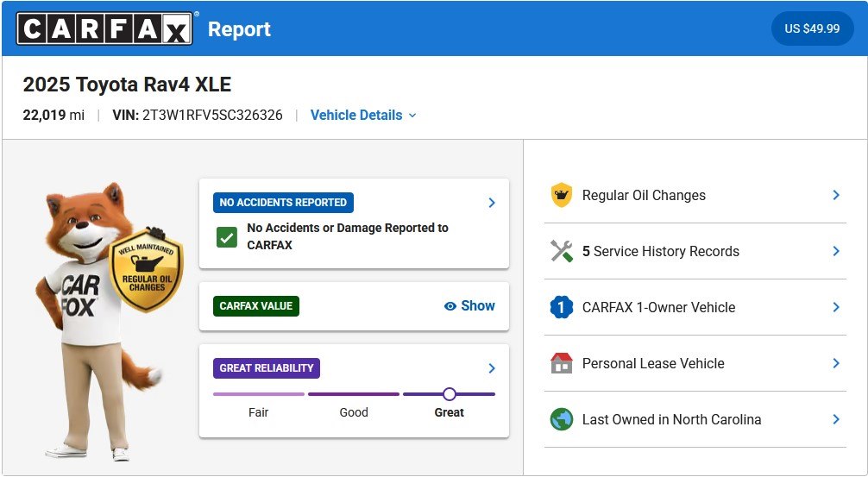Click the 2025 Toyota Rav4 XLE title

tap(127, 85)
